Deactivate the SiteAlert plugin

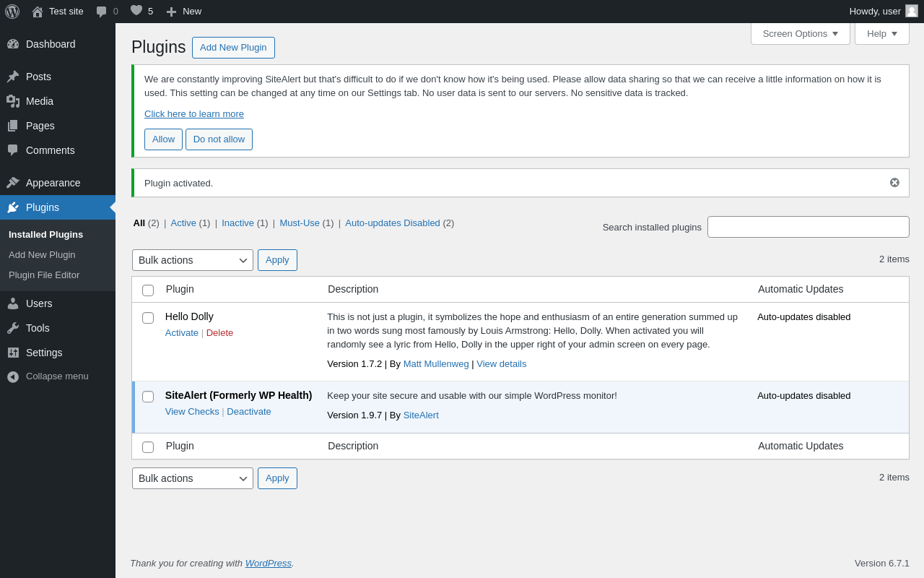[249, 412]
